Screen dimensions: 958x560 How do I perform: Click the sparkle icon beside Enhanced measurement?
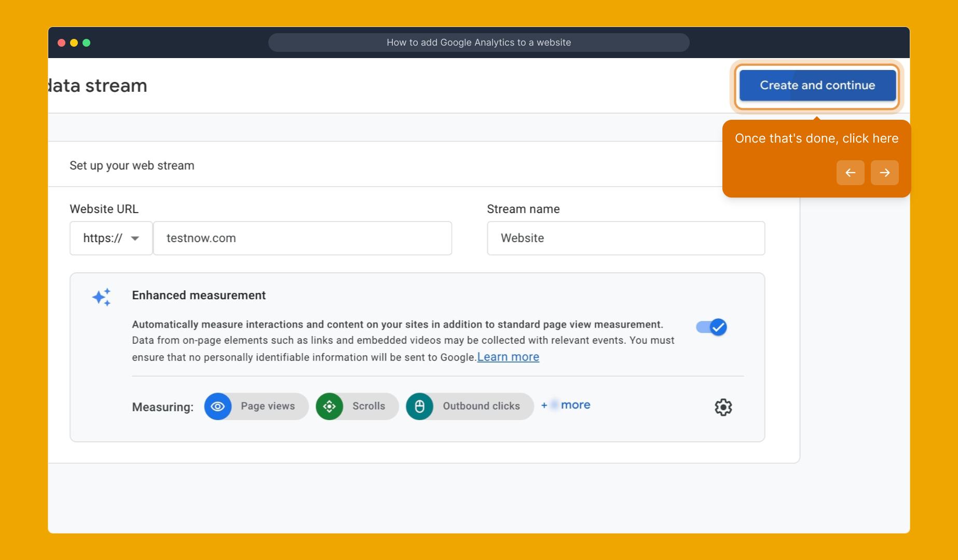tap(102, 297)
